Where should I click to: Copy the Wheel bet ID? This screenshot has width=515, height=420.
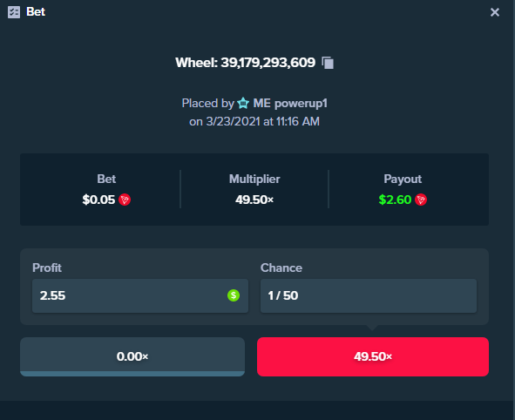click(328, 63)
